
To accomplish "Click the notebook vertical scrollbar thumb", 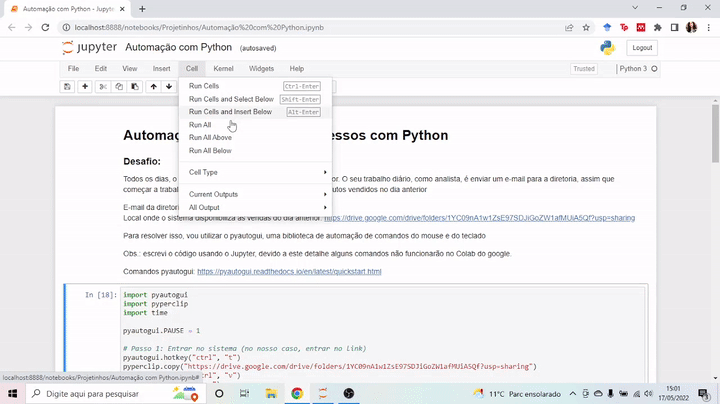I will 715,133.
